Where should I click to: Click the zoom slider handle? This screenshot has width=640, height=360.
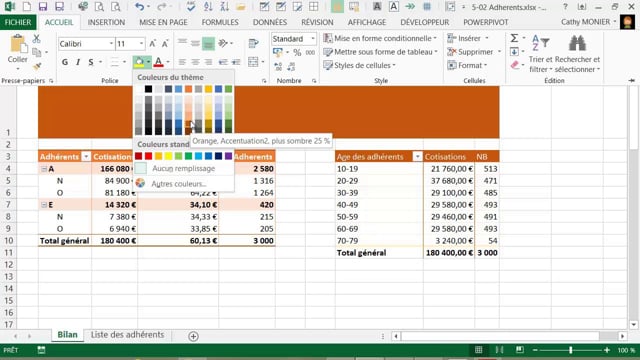click(571, 350)
